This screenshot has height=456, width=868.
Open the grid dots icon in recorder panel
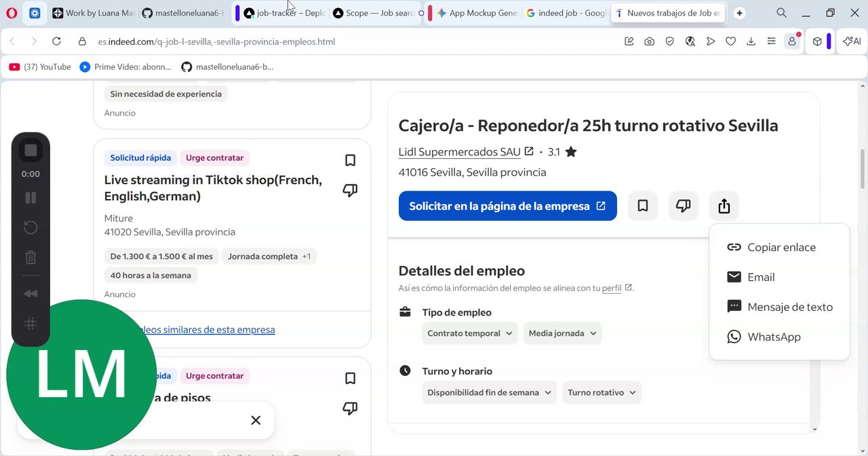click(31, 324)
